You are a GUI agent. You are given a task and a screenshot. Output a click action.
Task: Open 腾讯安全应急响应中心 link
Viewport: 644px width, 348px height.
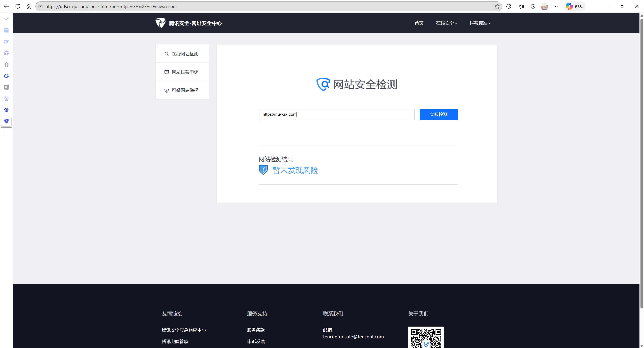(x=184, y=330)
